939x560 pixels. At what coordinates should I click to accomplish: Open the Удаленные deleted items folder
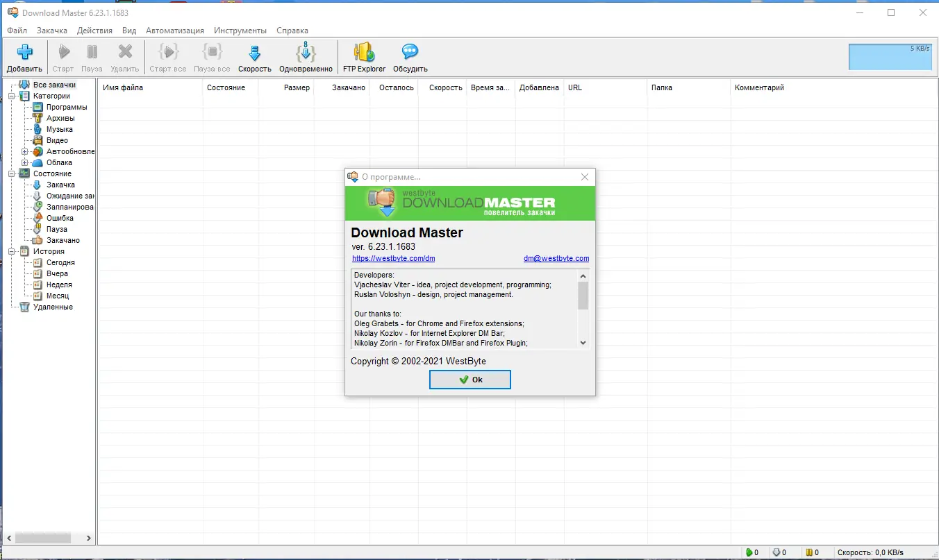pos(53,307)
